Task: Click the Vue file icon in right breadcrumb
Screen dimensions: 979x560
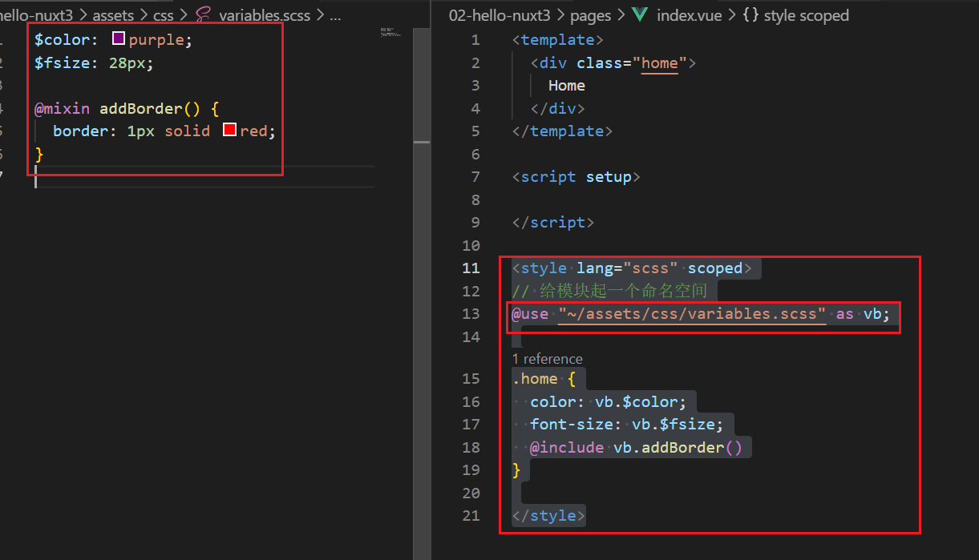Action: [x=640, y=15]
